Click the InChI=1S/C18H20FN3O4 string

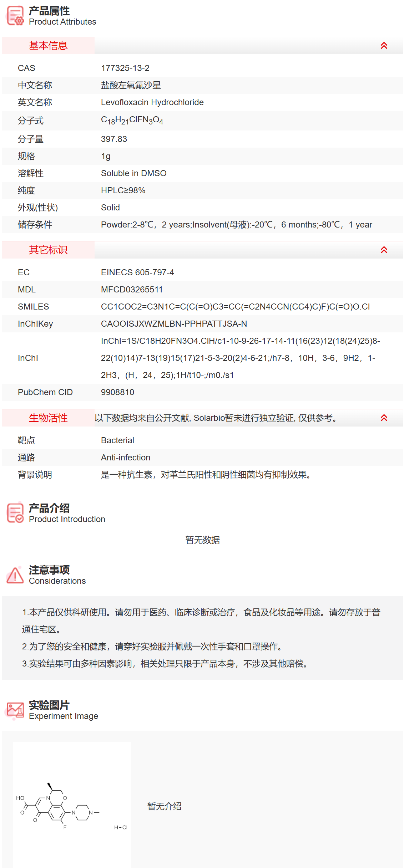pos(241,358)
